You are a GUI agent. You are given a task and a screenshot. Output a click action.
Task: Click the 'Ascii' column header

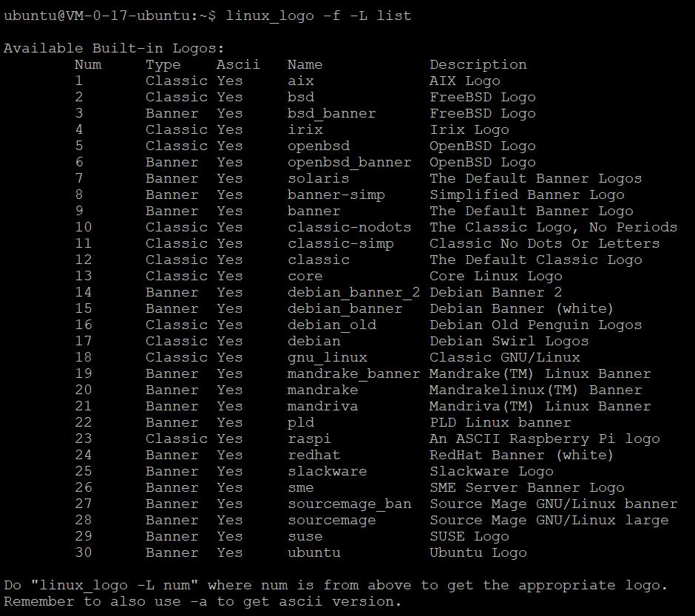[238, 64]
